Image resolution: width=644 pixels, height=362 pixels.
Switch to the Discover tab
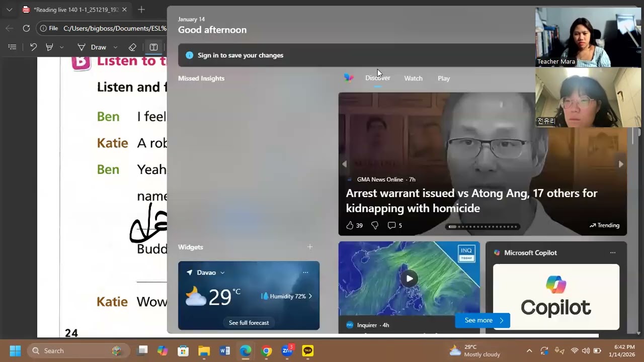pos(377,78)
